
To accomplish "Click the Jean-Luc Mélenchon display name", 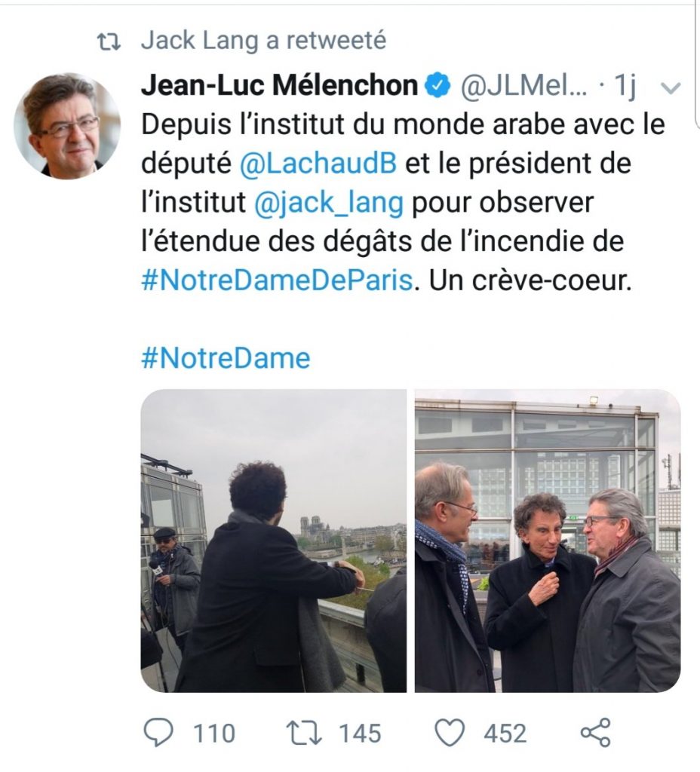I will coord(278,87).
